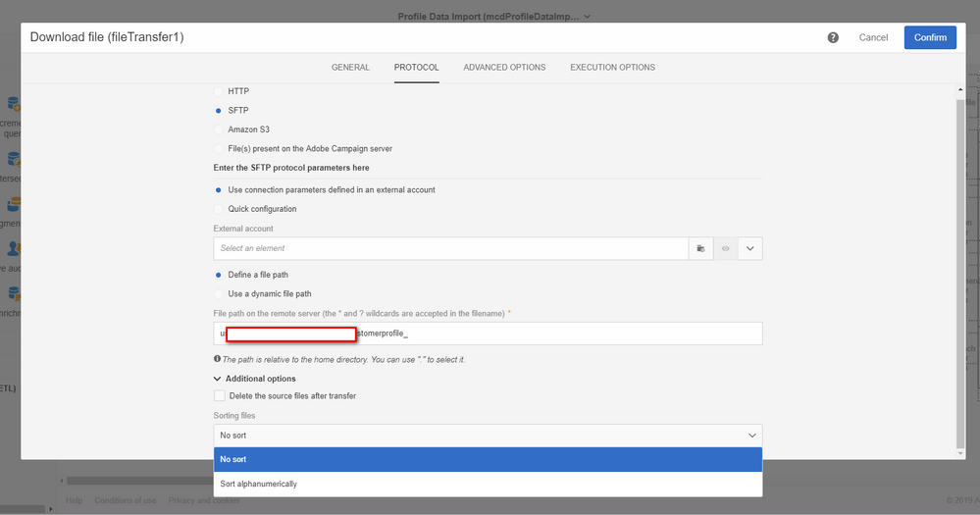Select Quick configuration radio button
This screenshot has width=980, height=515.
[x=218, y=209]
